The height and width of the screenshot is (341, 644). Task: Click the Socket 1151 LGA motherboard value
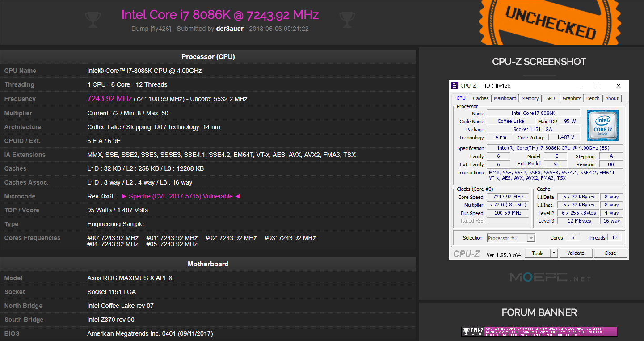[x=112, y=292]
